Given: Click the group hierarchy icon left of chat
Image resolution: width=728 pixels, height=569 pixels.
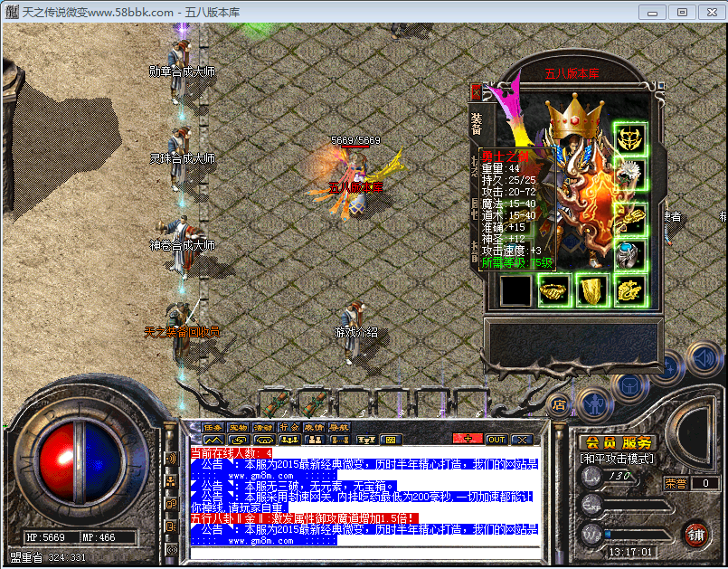Looking at the screenshot, I should pyautogui.click(x=171, y=481).
